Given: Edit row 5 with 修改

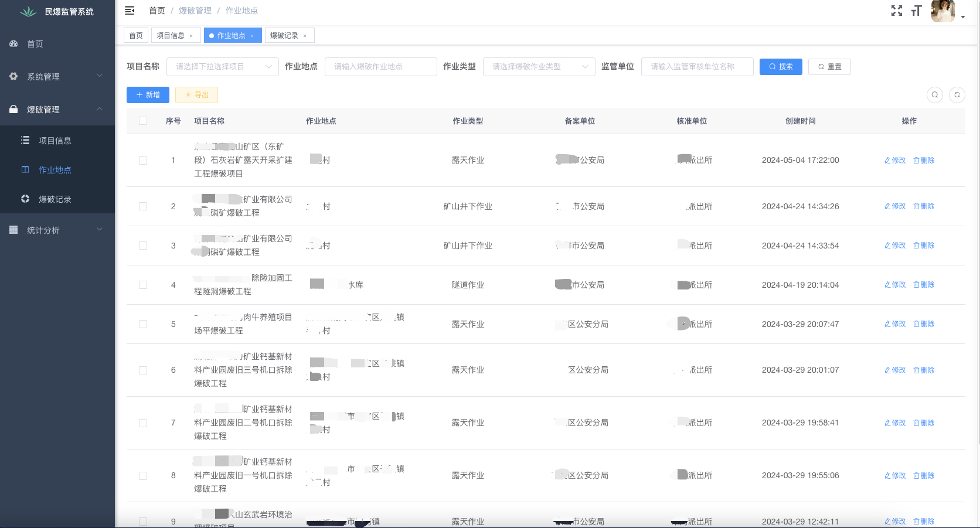Looking at the screenshot, I should (x=895, y=324).
